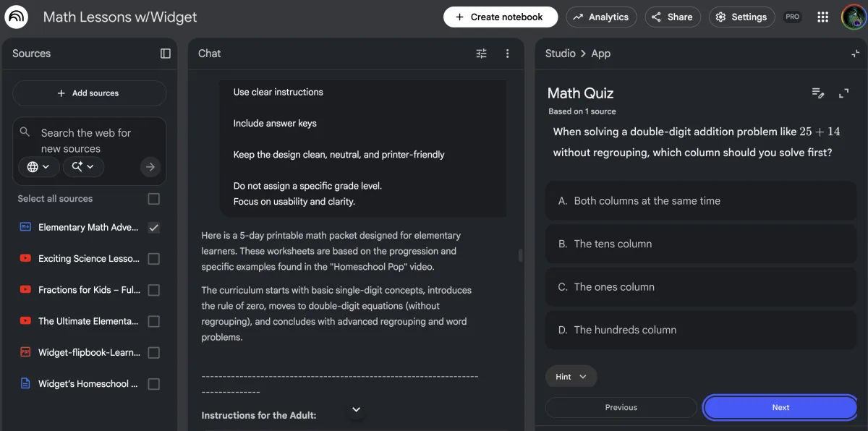Open the web search source dropdown
The height and width of the screenshot is (431, 868).
(x=38, y=167)
